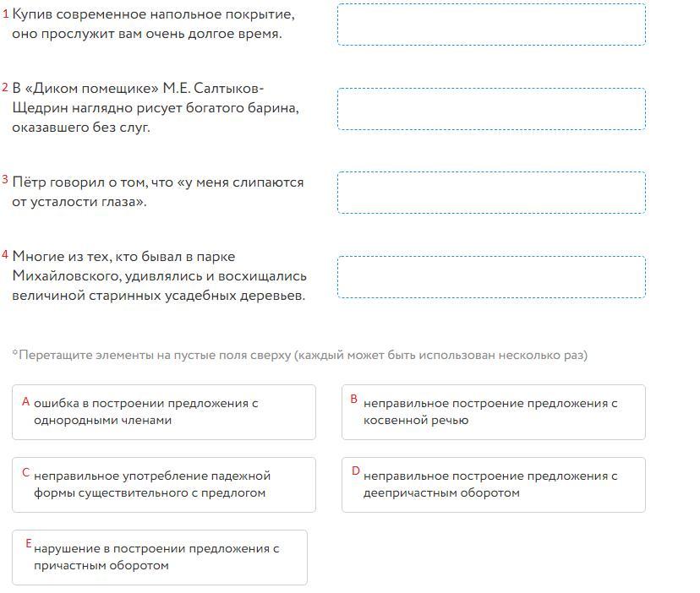This screenshot has width=700, height=593.
Task: Select option B about косвенной речью
Action: 494,412
